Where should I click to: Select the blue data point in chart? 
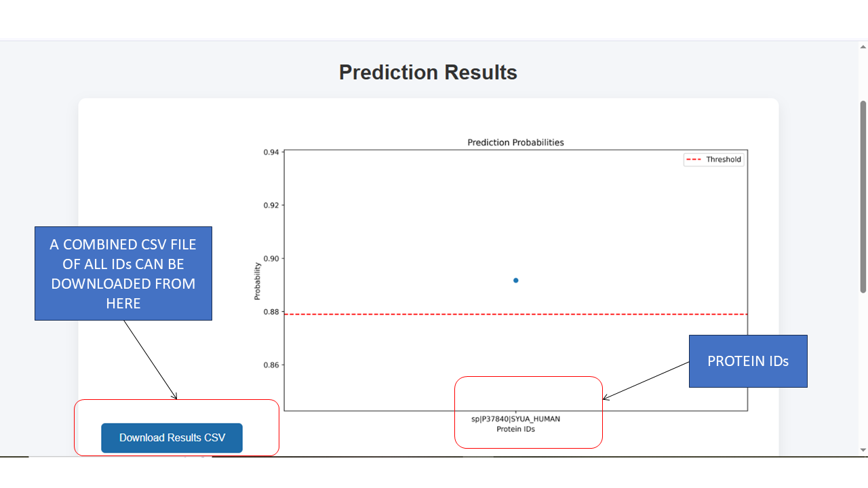coord(516,281)
